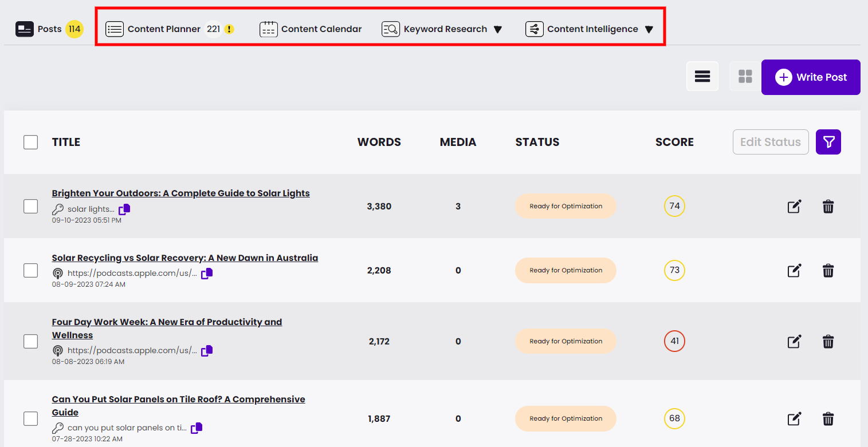Switch to Content Calendar tab
Image resolution: width=868 pixels, height=447 pixels.
pos(311,29)
